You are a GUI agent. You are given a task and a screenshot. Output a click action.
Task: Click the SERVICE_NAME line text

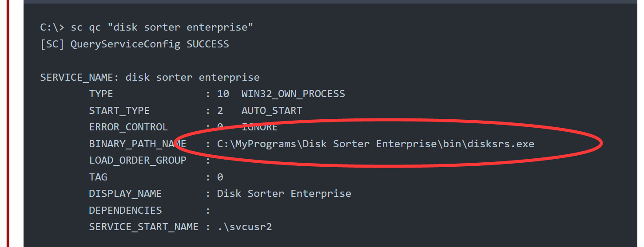click(x=150, y=78)
